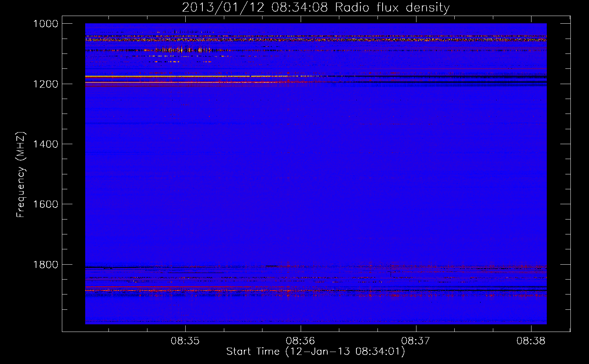This screenshot has height=364, width=589.
Task: Click the 08:35 time tick label
Action: [185, 341]
